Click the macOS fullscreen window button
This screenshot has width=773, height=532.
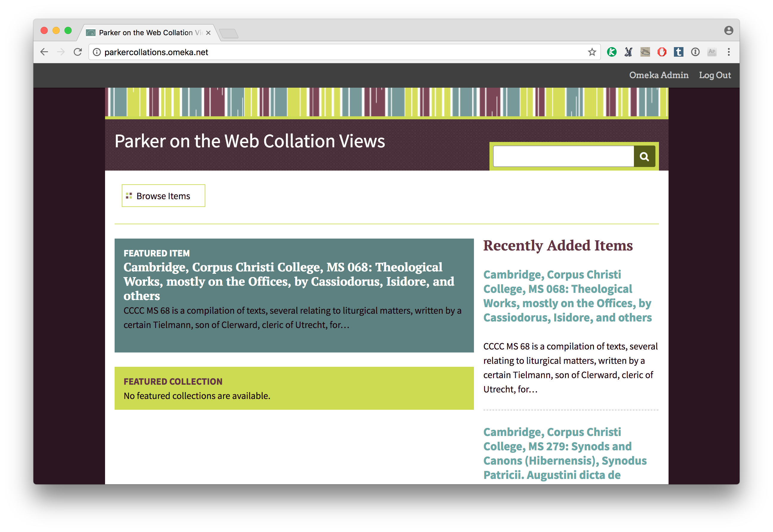pos(68,30)
